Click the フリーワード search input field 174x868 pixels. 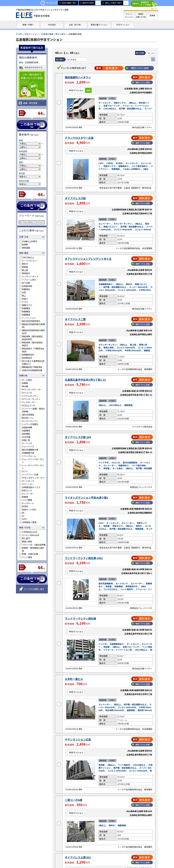(x=32, y=222)
